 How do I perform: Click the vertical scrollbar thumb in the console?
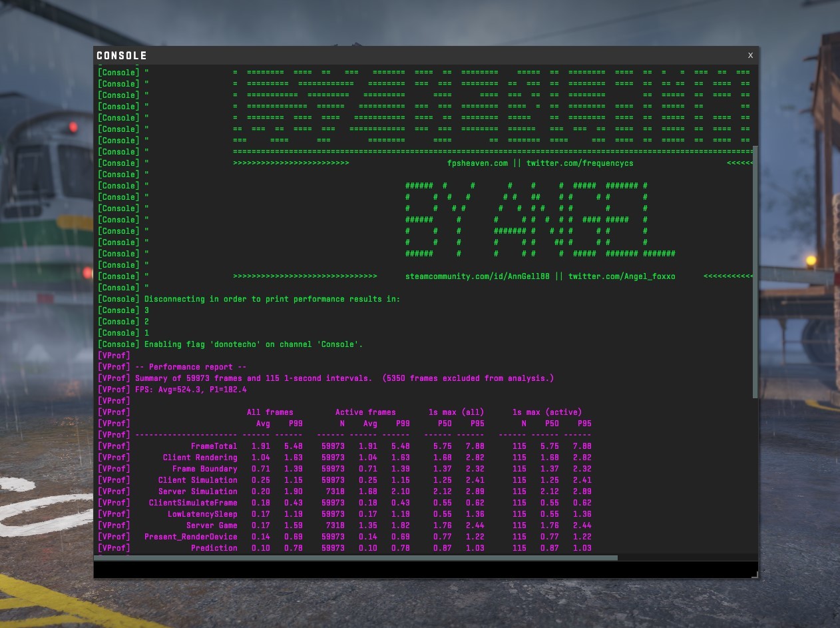(755, 272)
